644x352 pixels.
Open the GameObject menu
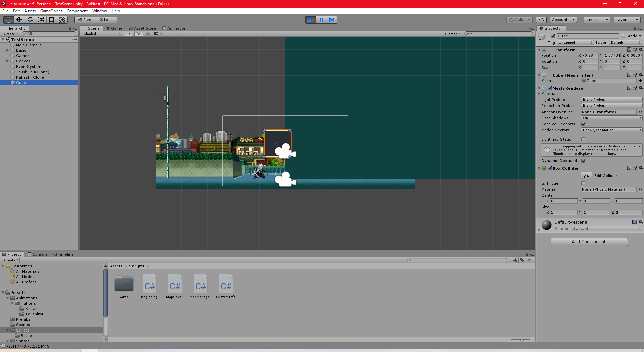[51, 11]
